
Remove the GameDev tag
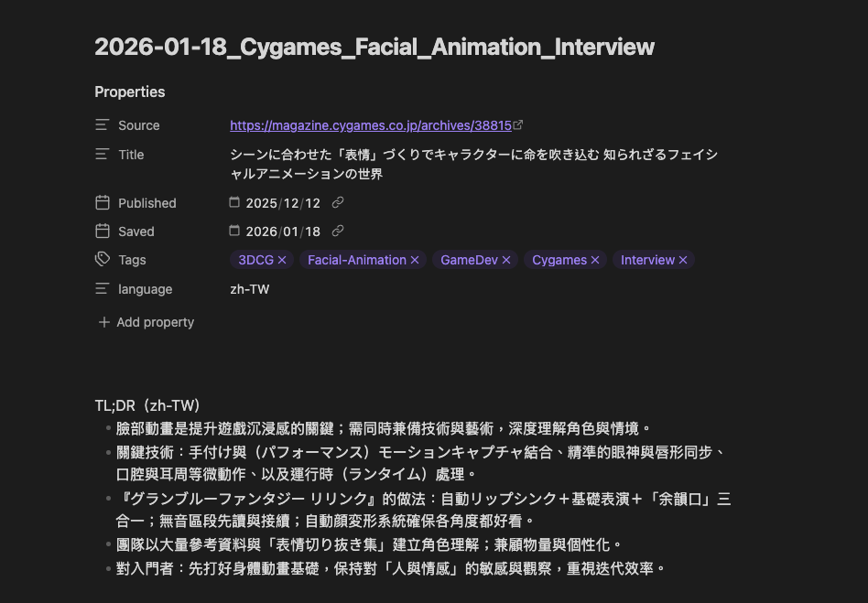point(506,261)
